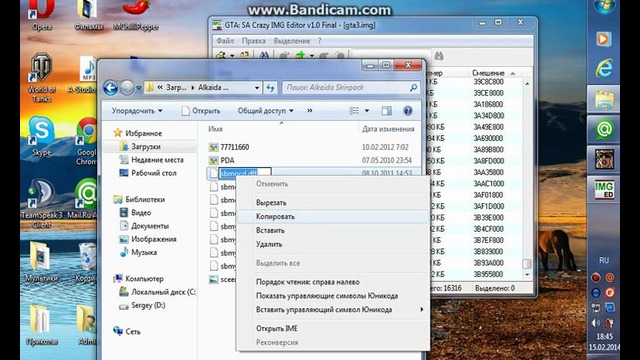Viewport: 640px width, 360px height.
Task: Open the Общий доступ dropdown
Action: click(x=265, y=111)
